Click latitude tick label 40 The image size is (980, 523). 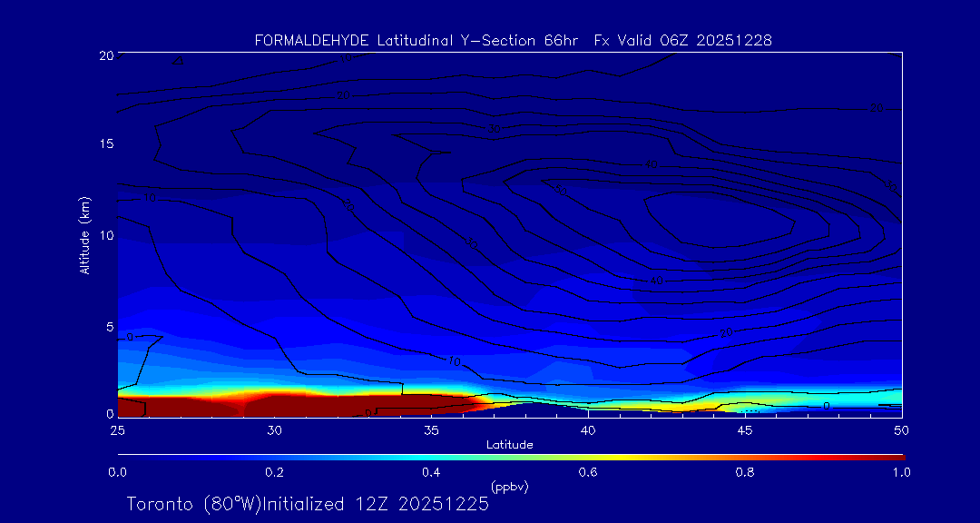(x=588, y=429)
